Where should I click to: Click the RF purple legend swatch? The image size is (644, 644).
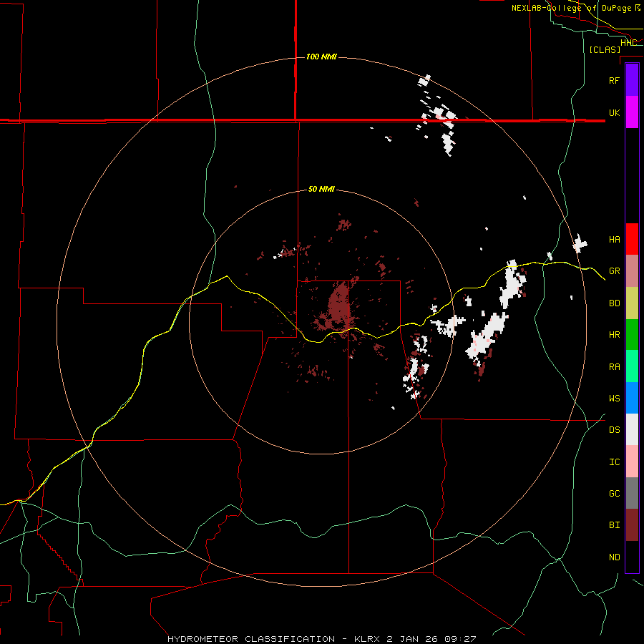pyautogui.click(x=632, y=80)
